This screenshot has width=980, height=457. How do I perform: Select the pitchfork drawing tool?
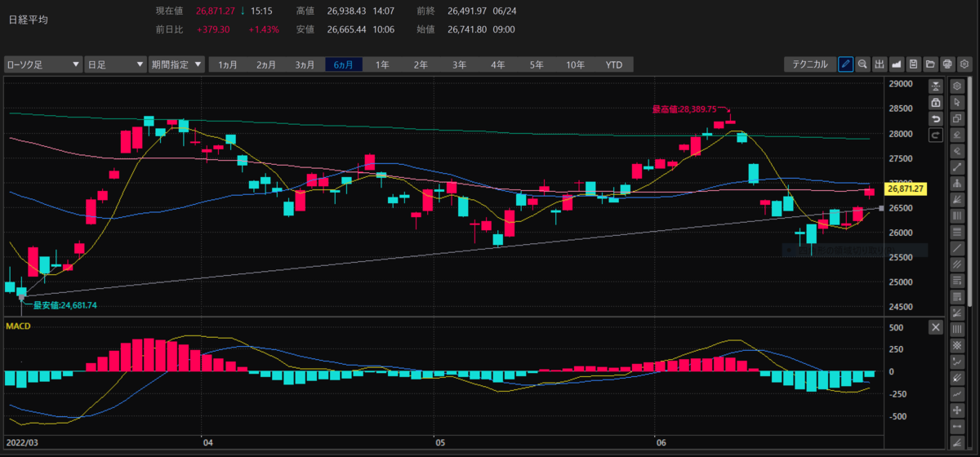tap(957, 183)
